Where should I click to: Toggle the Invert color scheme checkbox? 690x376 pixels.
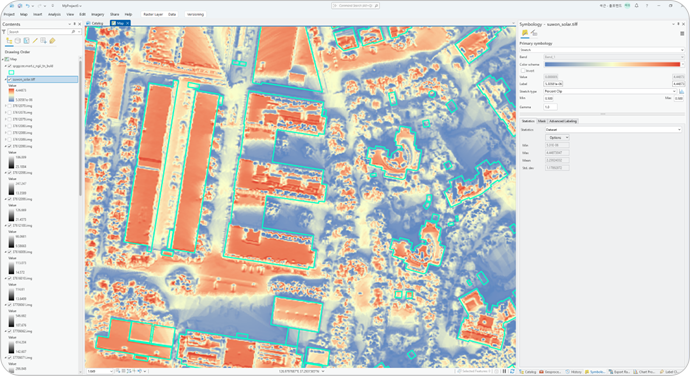click(x=523, y=70)
